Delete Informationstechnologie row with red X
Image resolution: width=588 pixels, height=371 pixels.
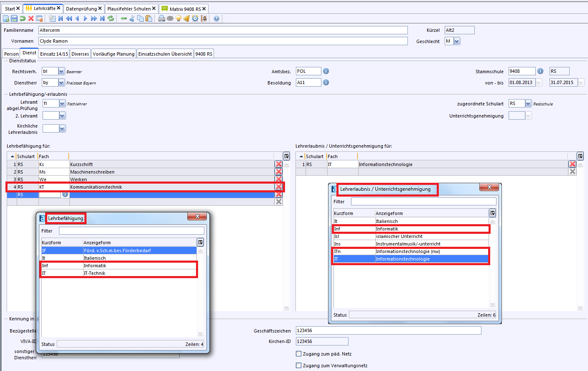tap(573, 164)
